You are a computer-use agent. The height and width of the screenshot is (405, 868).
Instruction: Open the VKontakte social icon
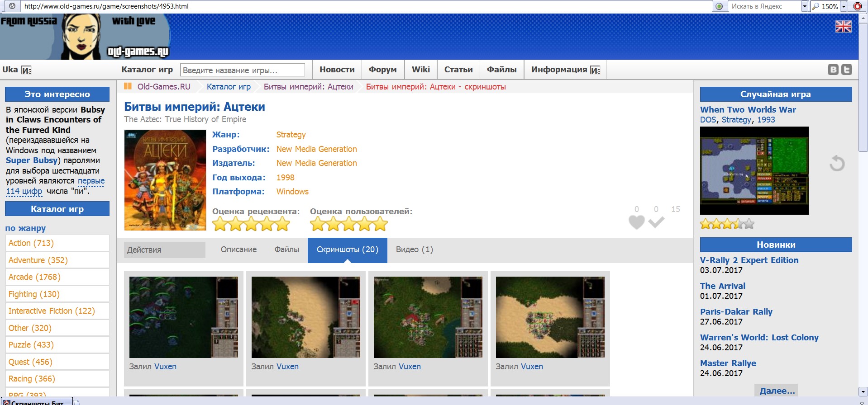833,70
